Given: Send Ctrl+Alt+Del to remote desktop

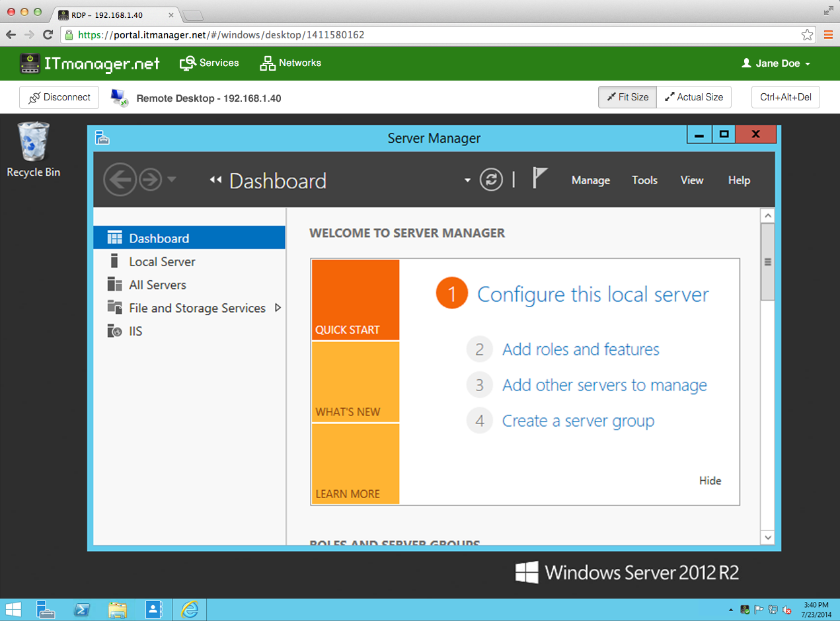Looking at the screenshot, I should point(786,97).
